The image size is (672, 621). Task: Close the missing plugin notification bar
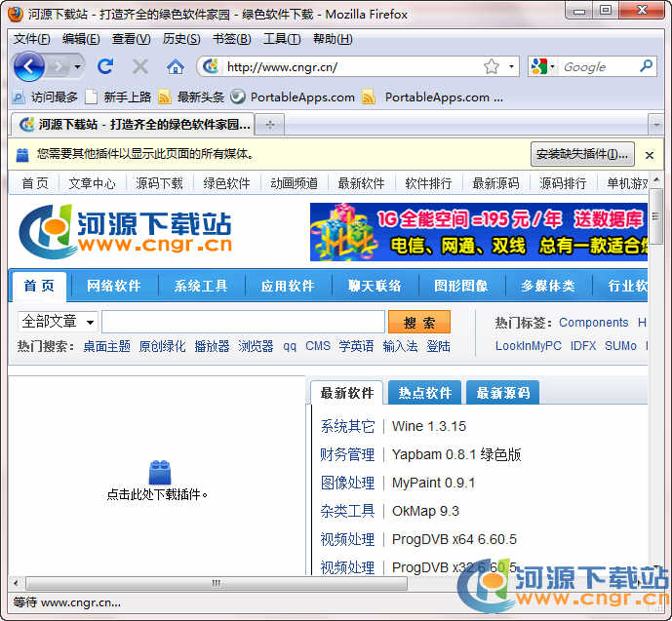pyautogui.click(x=650, y=154)
